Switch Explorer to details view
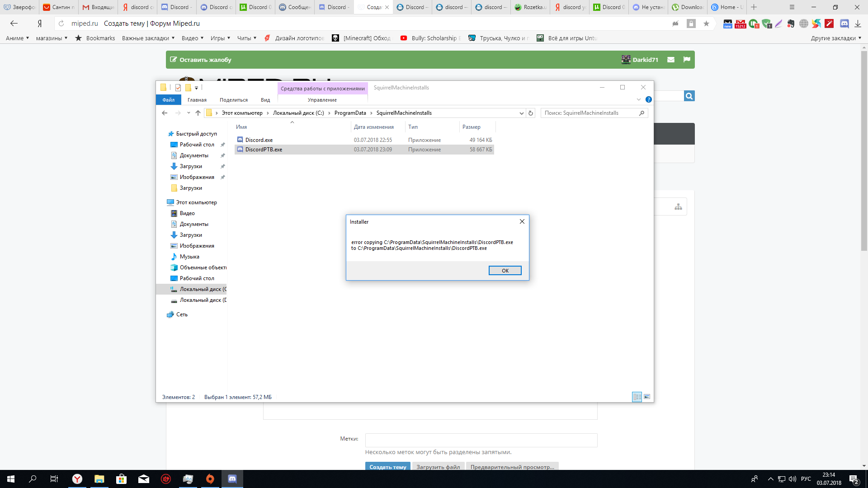 637,397
